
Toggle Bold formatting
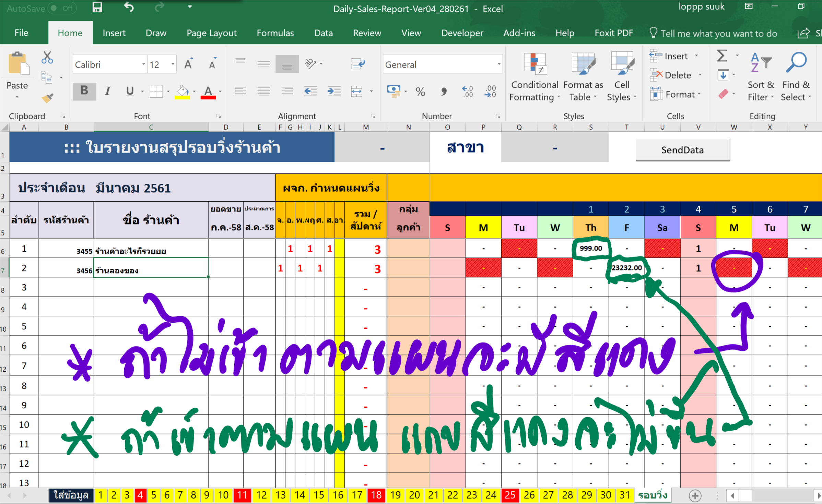(84, 91)
